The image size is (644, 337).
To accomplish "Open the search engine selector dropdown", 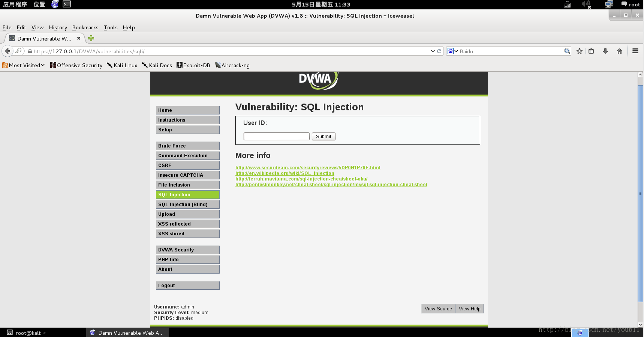I will 453,51.
